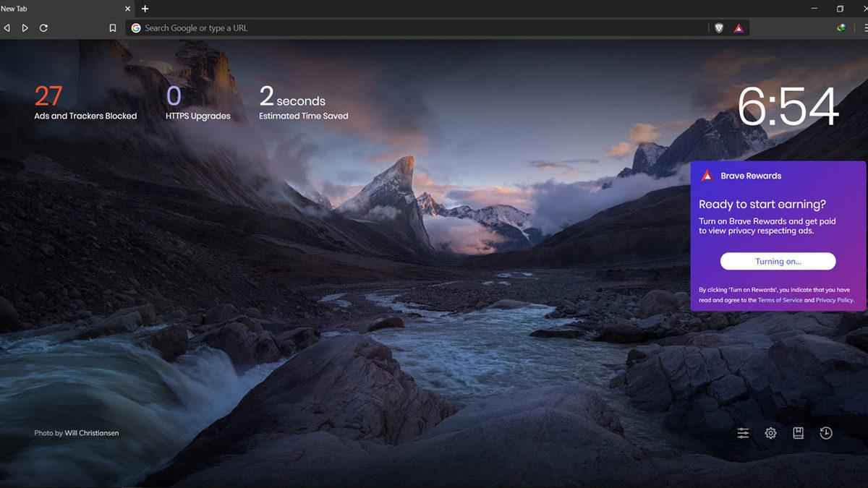868x488 pixels.
Task: Focus the Search Google or type a URL field
Action: 420,28
